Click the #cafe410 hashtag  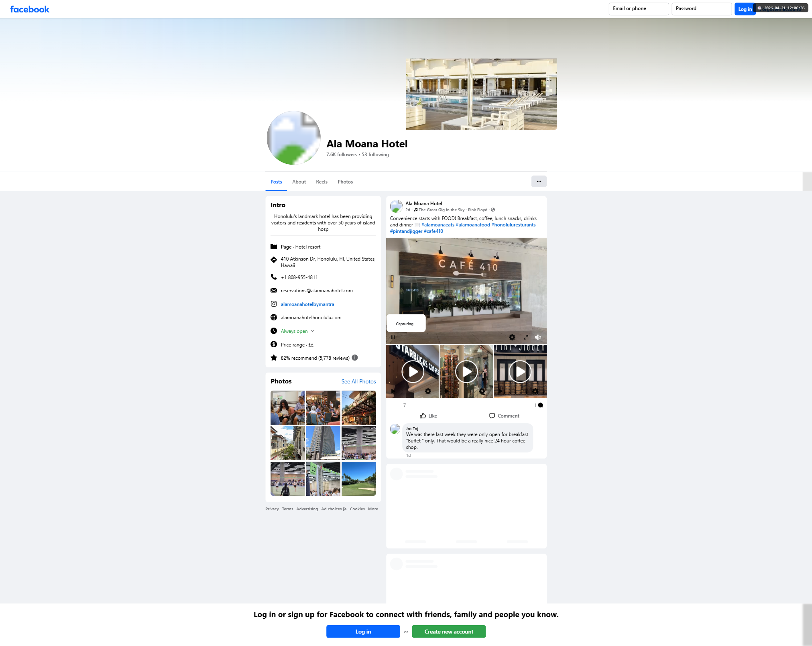pos(433,231)
